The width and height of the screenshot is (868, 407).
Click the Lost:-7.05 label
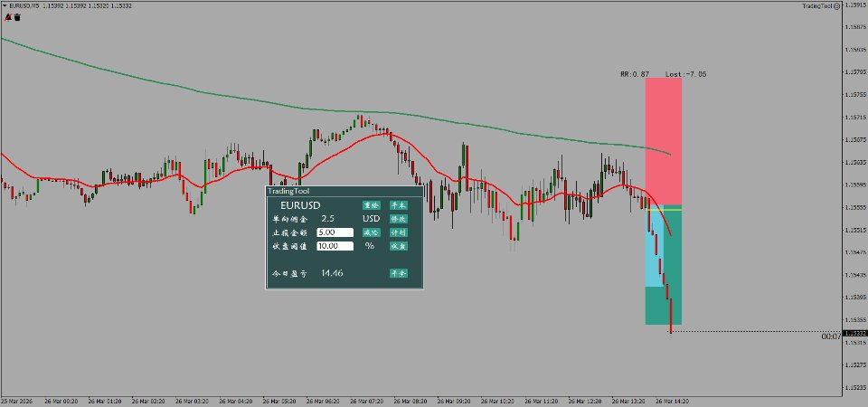pos(686,73)
